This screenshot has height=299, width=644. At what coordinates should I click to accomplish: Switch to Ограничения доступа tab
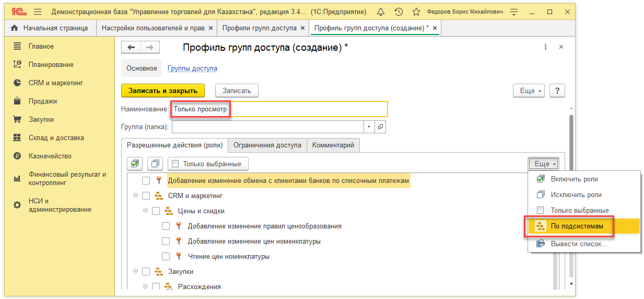tap(267, 145)
